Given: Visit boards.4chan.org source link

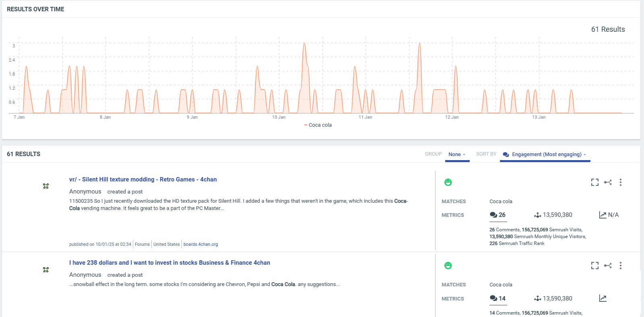Looking at the screenshot, I should (200, 244).
